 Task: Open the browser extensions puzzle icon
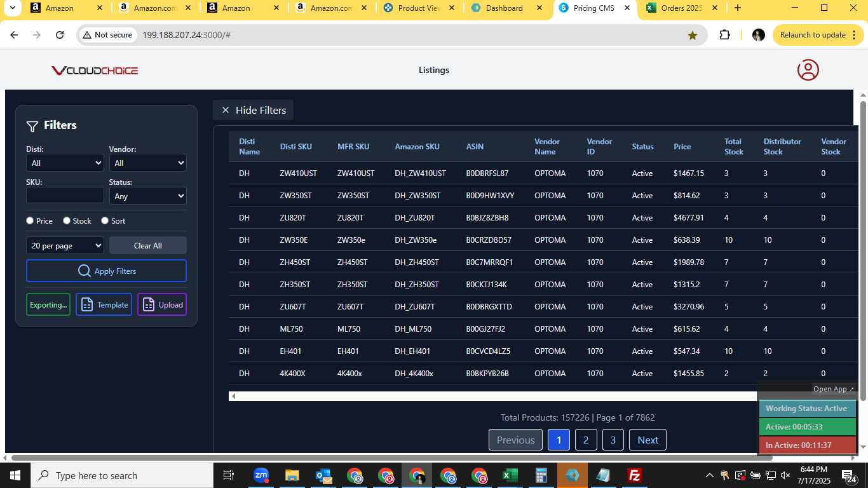[x=724, y=35]
